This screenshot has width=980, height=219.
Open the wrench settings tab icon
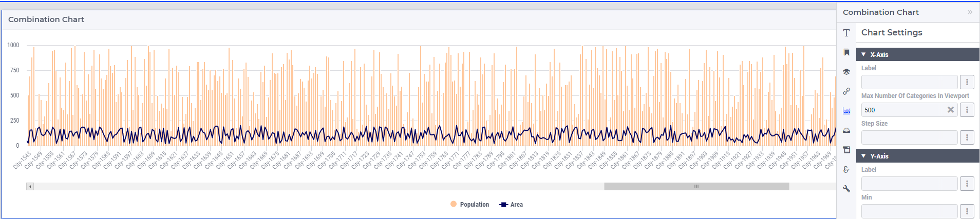846,189
